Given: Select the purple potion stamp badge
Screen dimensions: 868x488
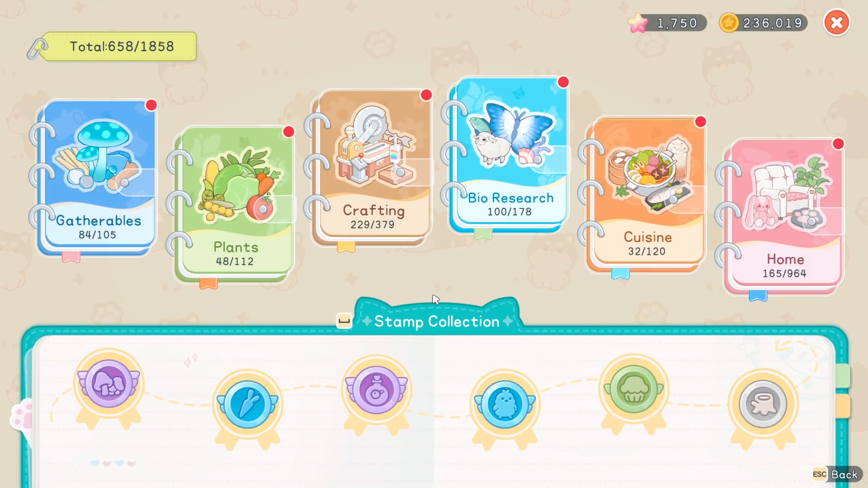Looking at the screenshot, I should pyautogui.click(x=377, y=391).
